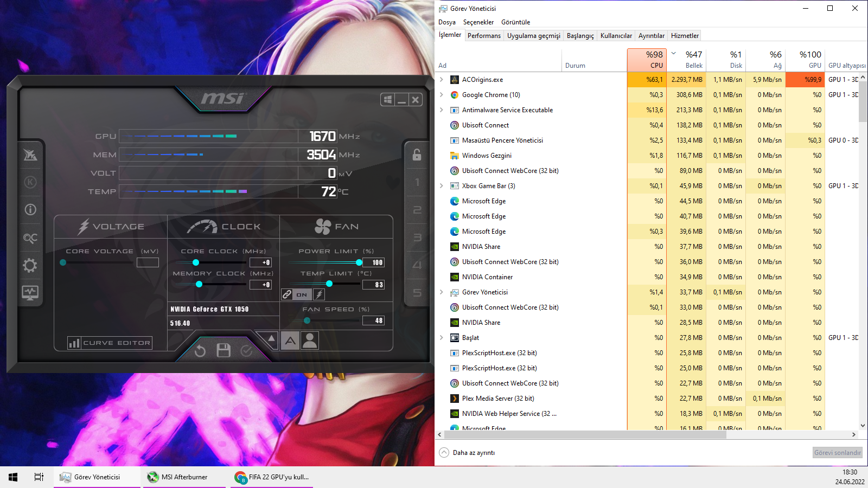868x488 pixels.
Task: Toggle the fan speed Auto (A) button
Action: [x=290, y=341]
